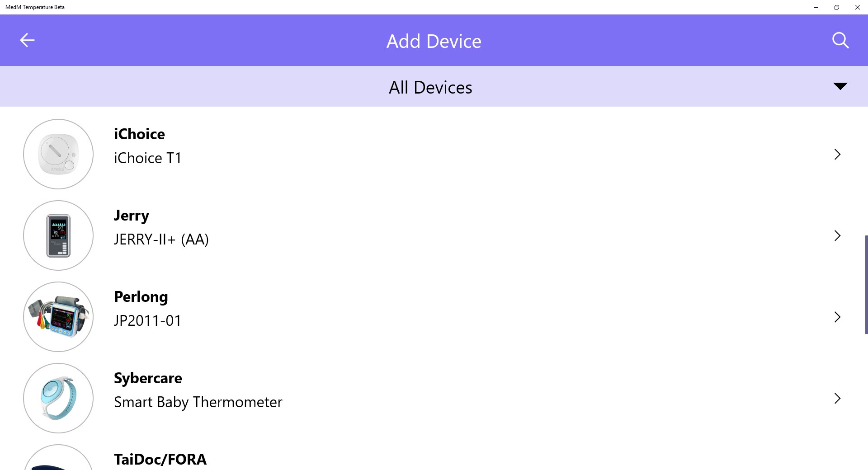Select the iChoice T1 device name

147,158
